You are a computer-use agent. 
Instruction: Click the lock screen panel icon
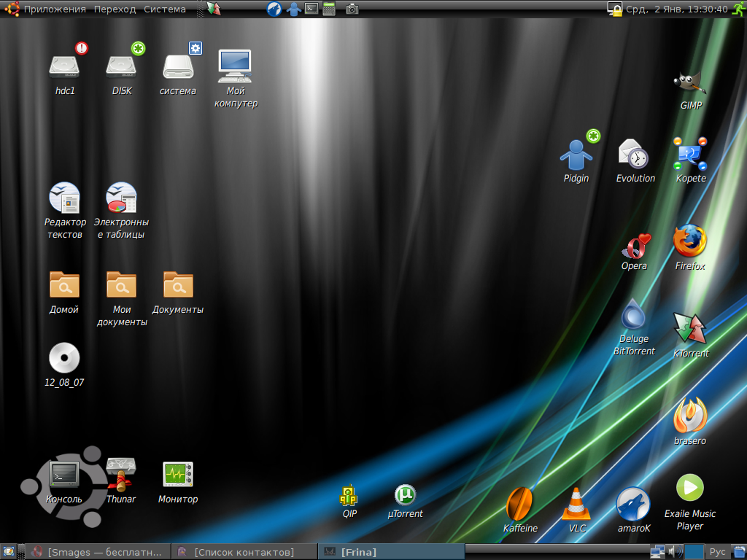click(x=614, y=9)
